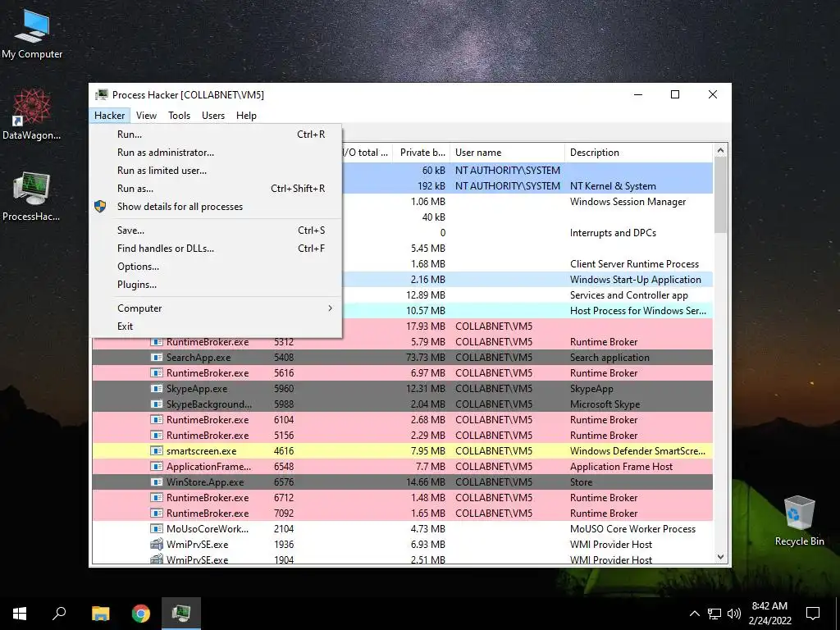Click the SkypeBackground process icon
This screenshot has width=840, height=630.
157,404
